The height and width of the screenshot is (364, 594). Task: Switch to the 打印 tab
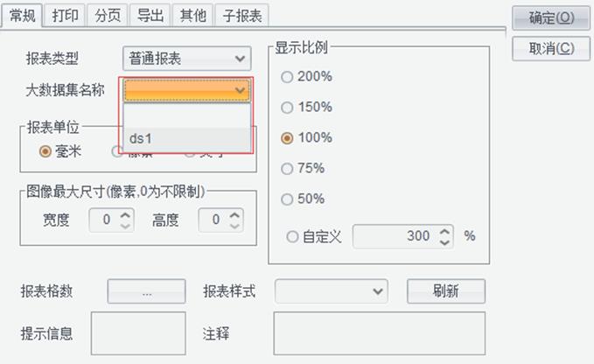(65, 16)
